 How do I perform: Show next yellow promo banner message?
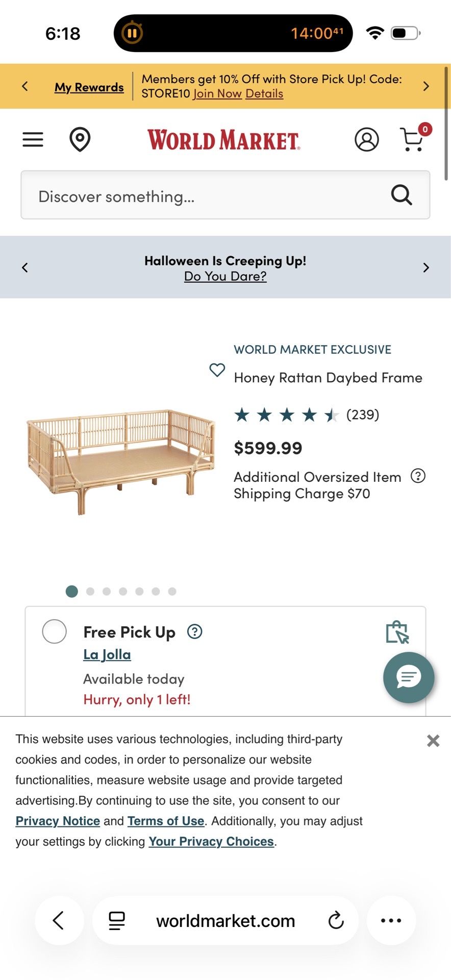click(x=426, y=86)
